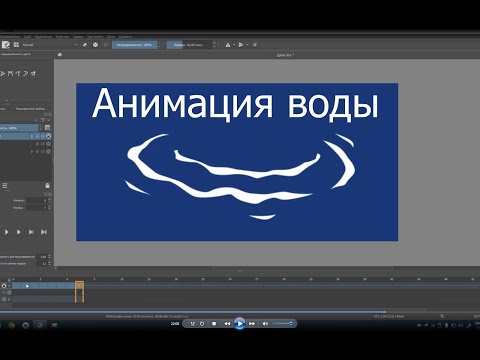Open the Выделение menu
The width and height of the screenshot is (480, 360).
point(43,37)
